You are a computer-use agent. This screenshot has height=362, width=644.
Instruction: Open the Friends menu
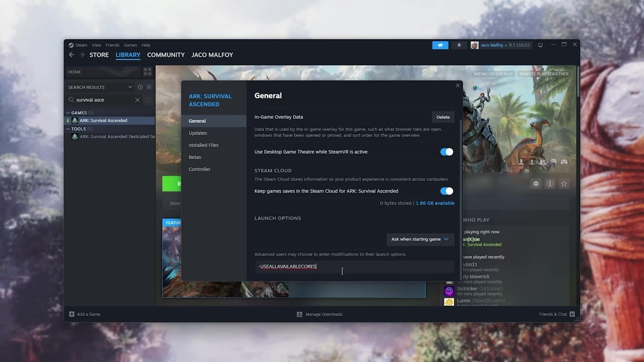[x=112, y=45]
